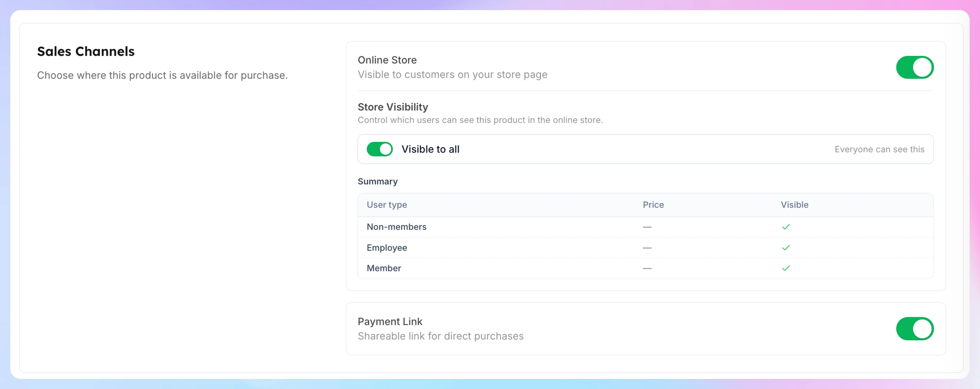Click the Employee price dash
This screenshot has width=980, height=389.
(x=647, y=248)
